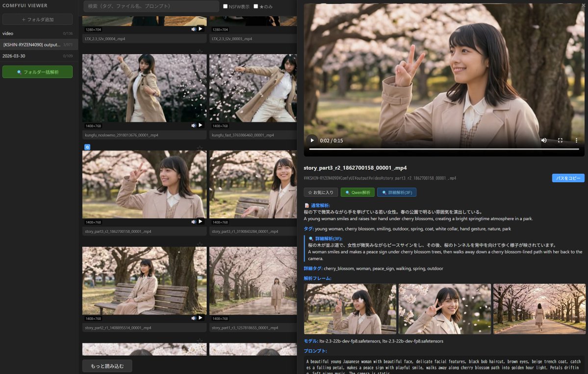Click the お気に入り favorite button

(321, 192)
